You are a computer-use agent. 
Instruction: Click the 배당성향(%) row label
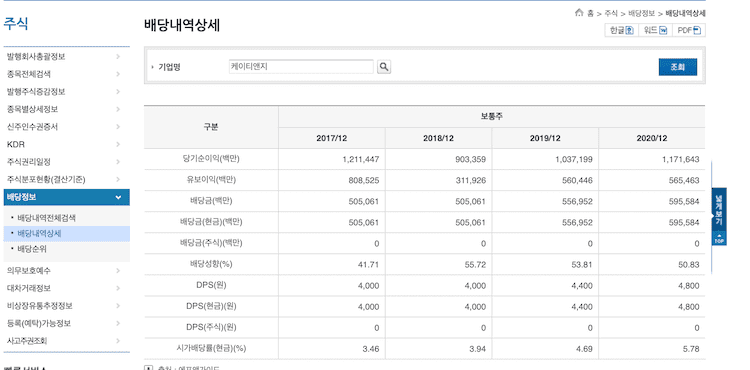pyautogui.click(x=211, y=264)
